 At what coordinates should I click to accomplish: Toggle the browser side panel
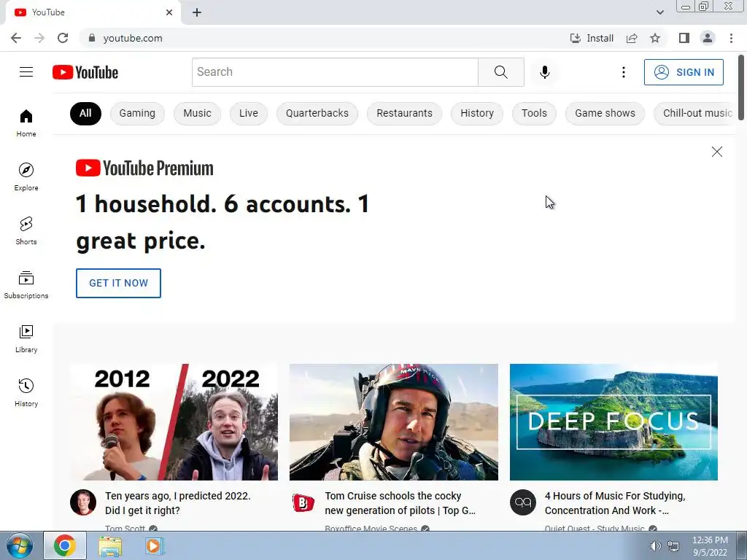tap(684, 38)
